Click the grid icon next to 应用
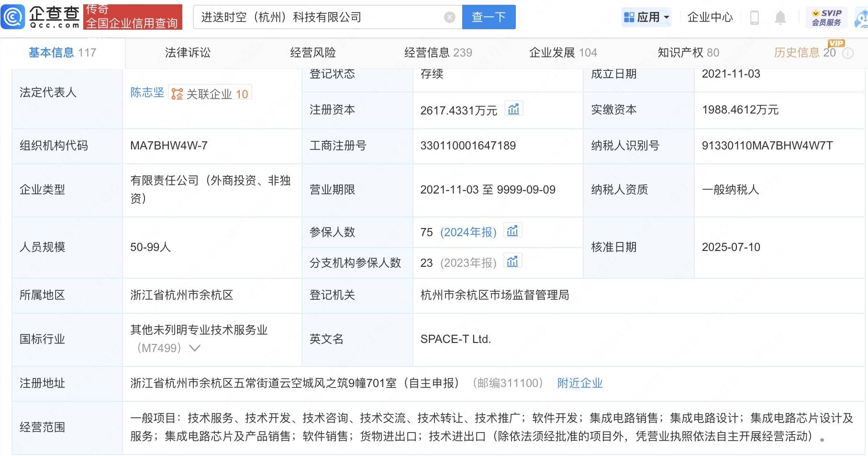The width and height of the screenshot is (868, 456). point(629,18)
